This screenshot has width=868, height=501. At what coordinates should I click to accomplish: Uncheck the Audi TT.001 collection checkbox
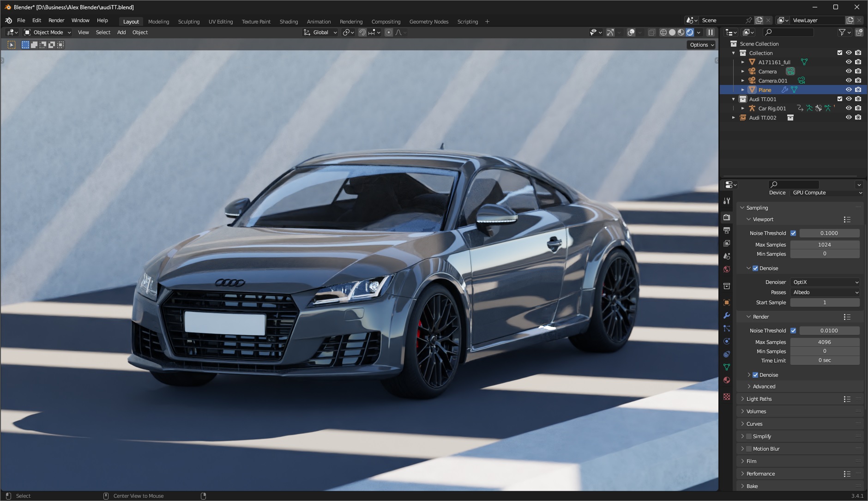point(840,99)
